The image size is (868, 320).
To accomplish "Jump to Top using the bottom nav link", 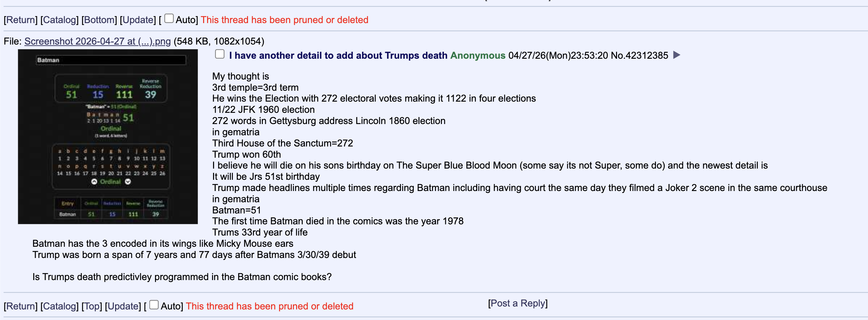I will click(x=92, y=306).
